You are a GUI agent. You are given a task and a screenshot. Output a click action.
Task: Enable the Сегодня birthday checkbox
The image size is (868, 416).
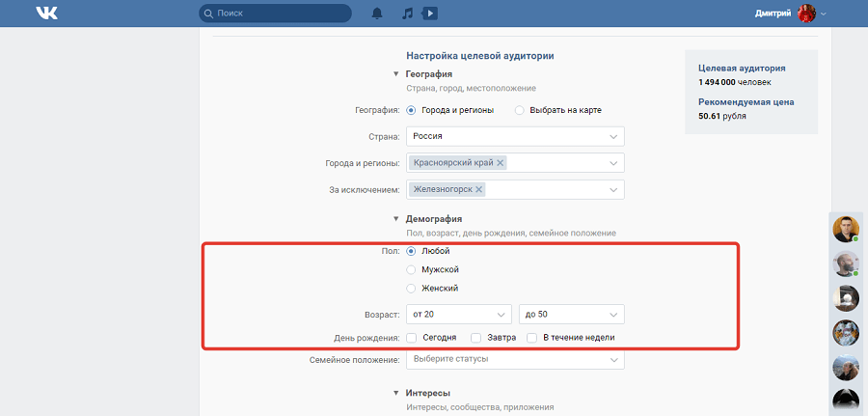412,338
